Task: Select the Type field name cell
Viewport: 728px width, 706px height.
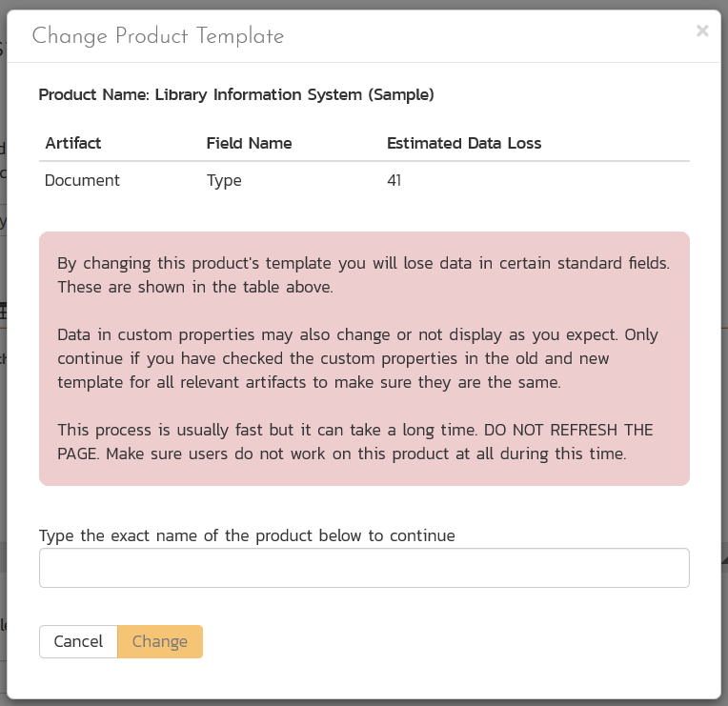Action: click(x=224, y=180)
